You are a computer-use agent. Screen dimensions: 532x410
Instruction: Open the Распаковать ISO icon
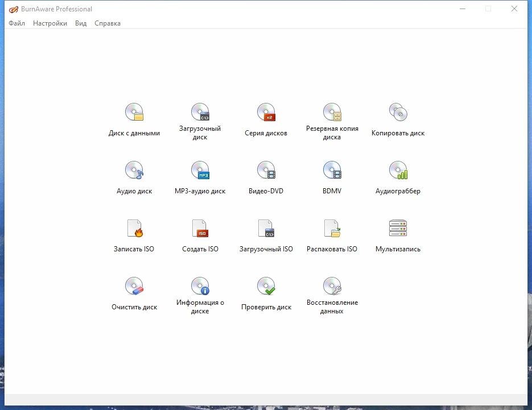pyautogui.click(x=332, y=228)
